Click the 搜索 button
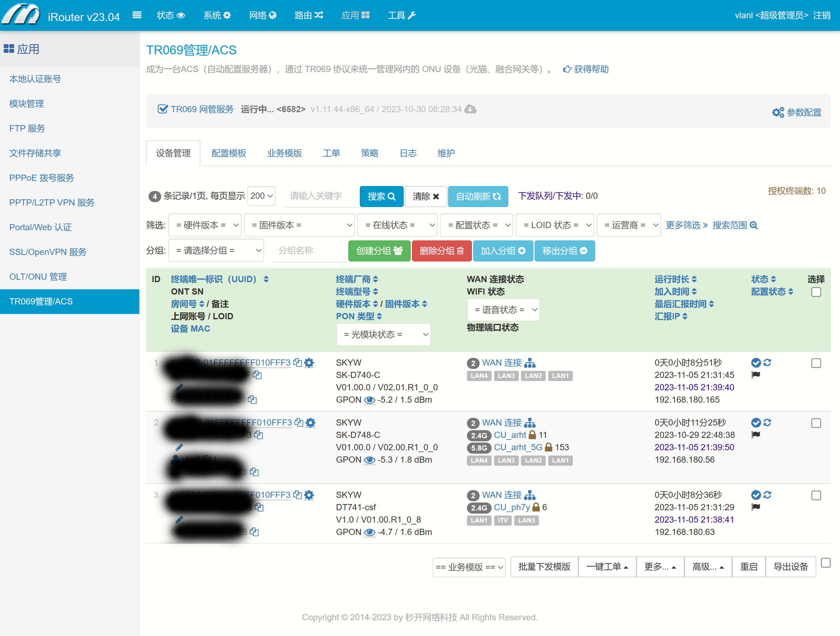This screenshot has width=840, height=636. (381, 197)
